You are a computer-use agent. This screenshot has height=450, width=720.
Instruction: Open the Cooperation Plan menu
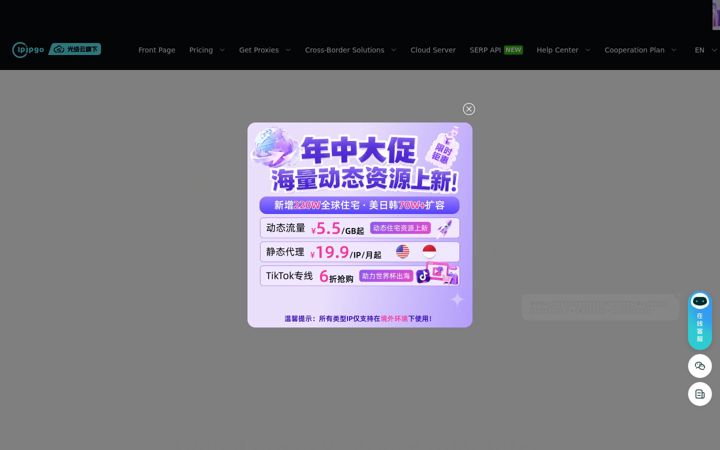tap(634, 50)
